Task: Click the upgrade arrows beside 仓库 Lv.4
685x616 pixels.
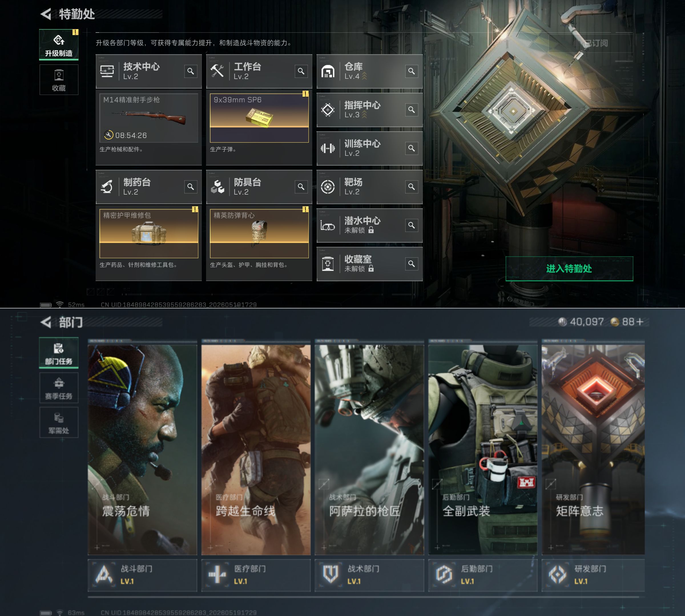Action: pyautogui.click(x=364, y=76)
